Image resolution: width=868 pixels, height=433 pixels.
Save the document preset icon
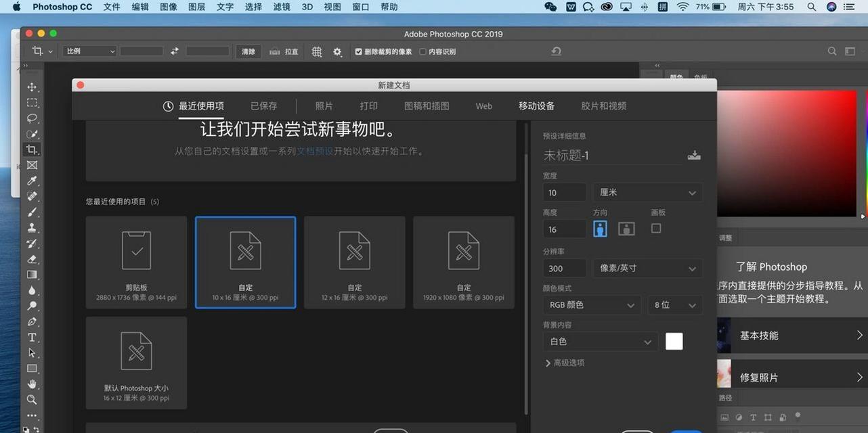[694, 155]
